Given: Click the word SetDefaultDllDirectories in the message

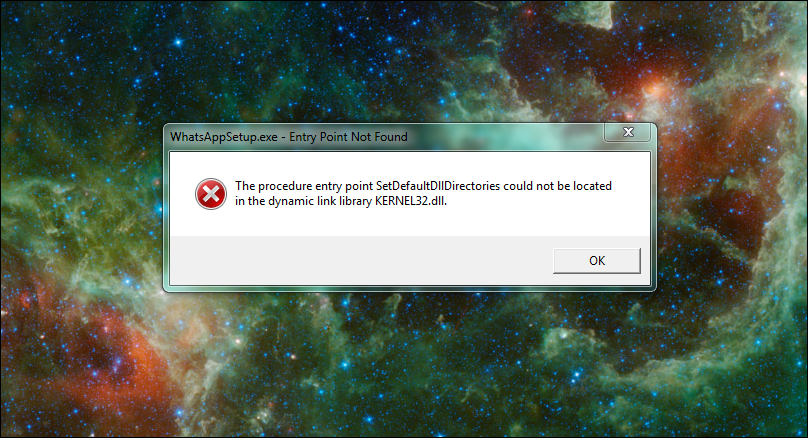Looking at the screenshot, I should coord(438,186).
